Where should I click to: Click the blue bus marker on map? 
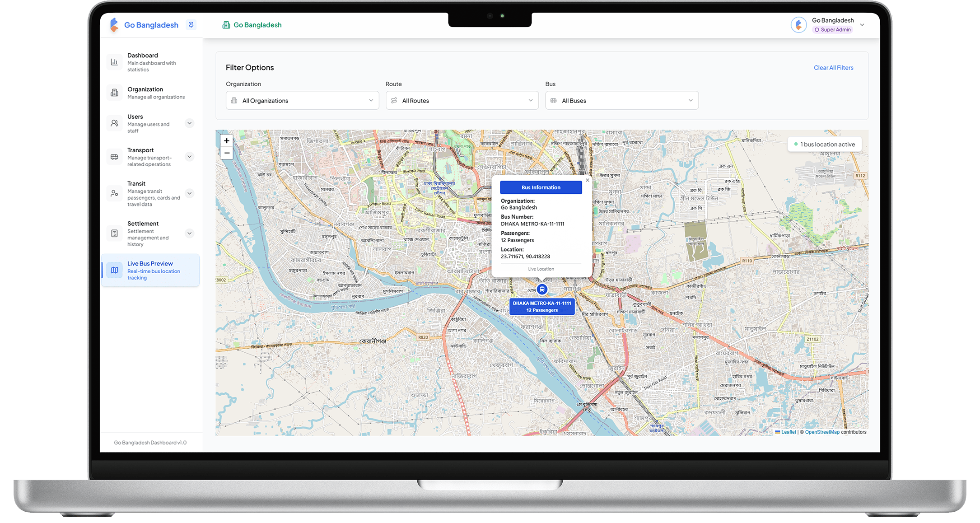point(542,290)
